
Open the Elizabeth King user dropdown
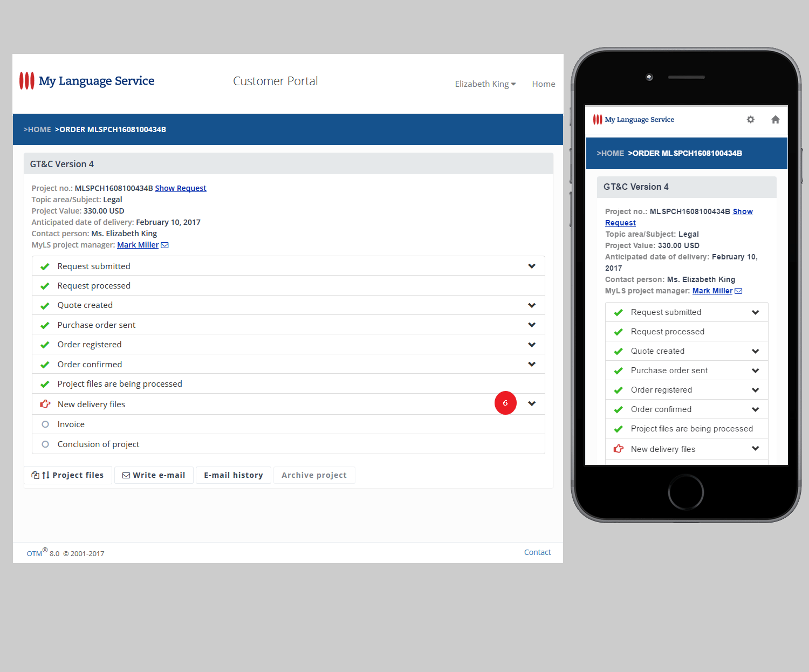click(485, 84)
